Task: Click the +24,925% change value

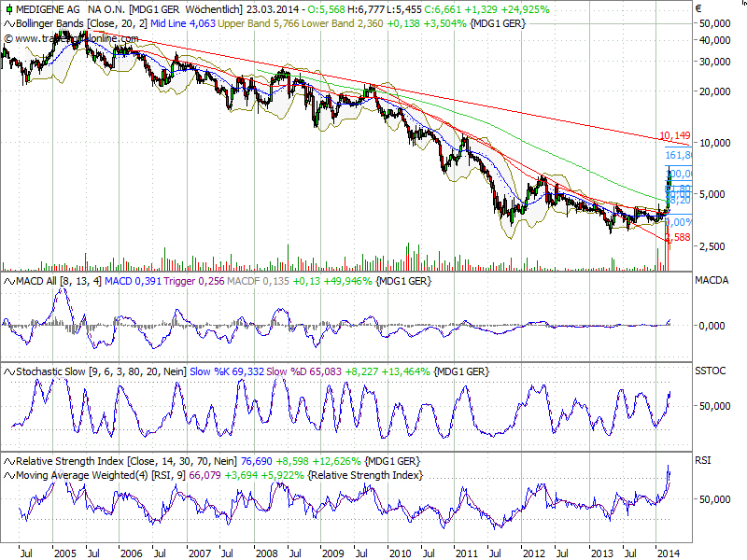Action: pos(525,9)
